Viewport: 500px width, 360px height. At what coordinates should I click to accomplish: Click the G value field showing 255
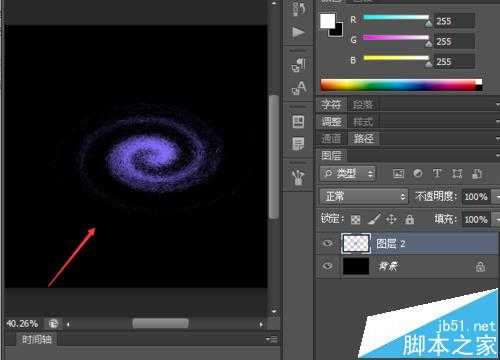pos(454,41)
